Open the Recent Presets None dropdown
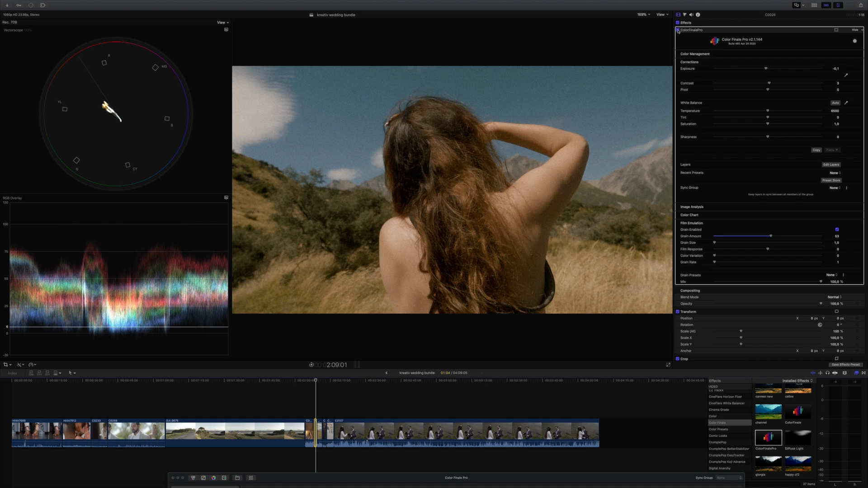The height and width of the screenshot is (488, 868). click(x=835, y=173)
